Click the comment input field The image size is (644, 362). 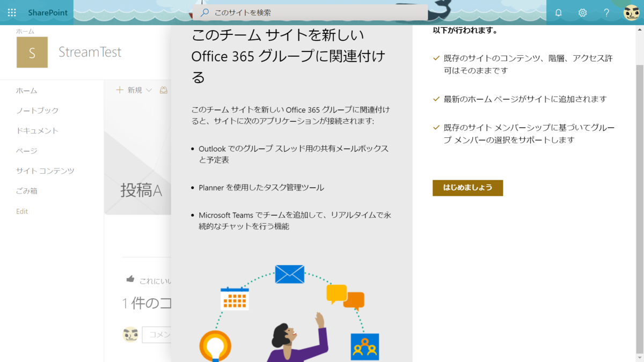[156, 335]
